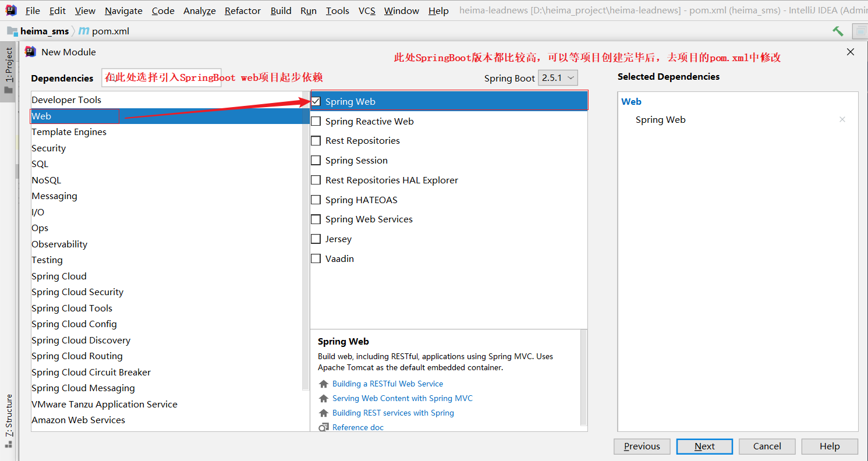
Task: Click the Reference doc icon
Action: 324,427
